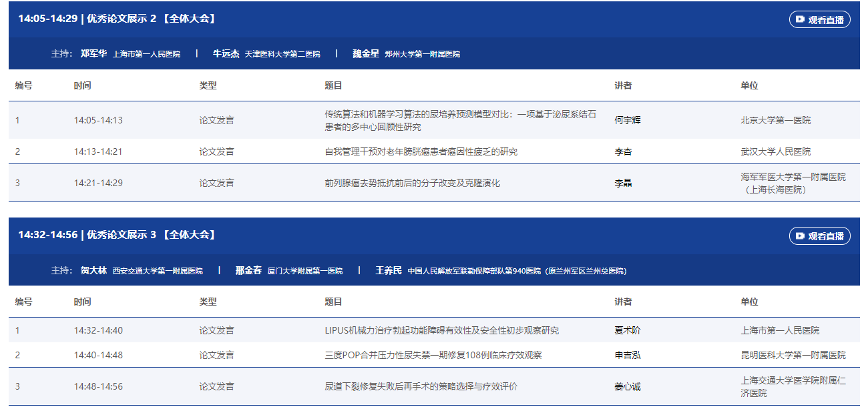Click affiliation 西安交通大学第一附属医院
This screenshot has height=413, width=868.
click(158, 271)
